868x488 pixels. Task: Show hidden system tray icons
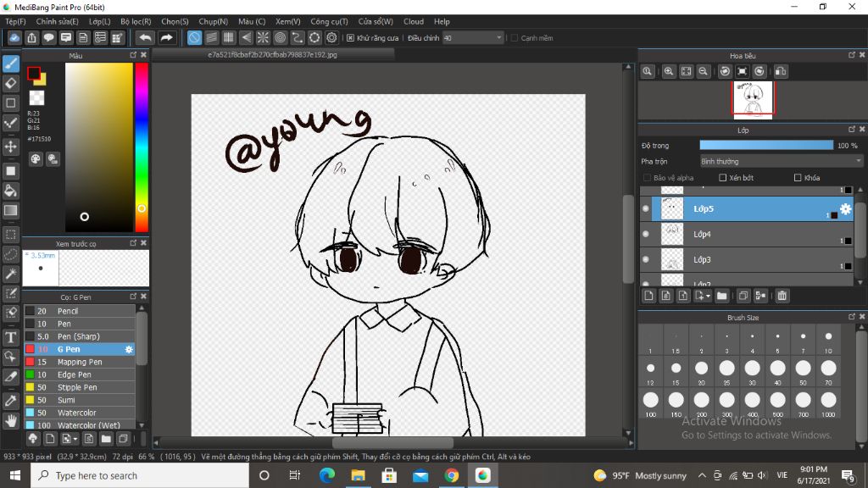[702, 475]
